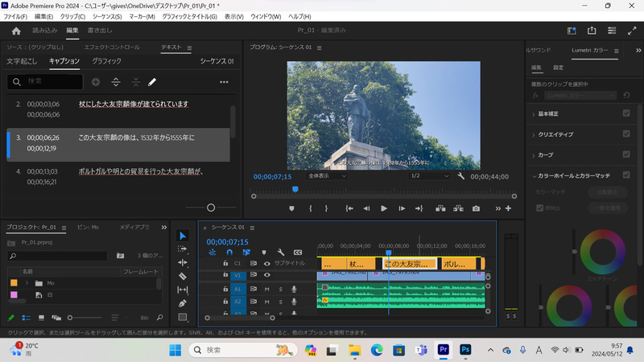Expand the Mo bin in Project panel
The image size is (644, 362).
pyautogui.click(x=27, y=283)
